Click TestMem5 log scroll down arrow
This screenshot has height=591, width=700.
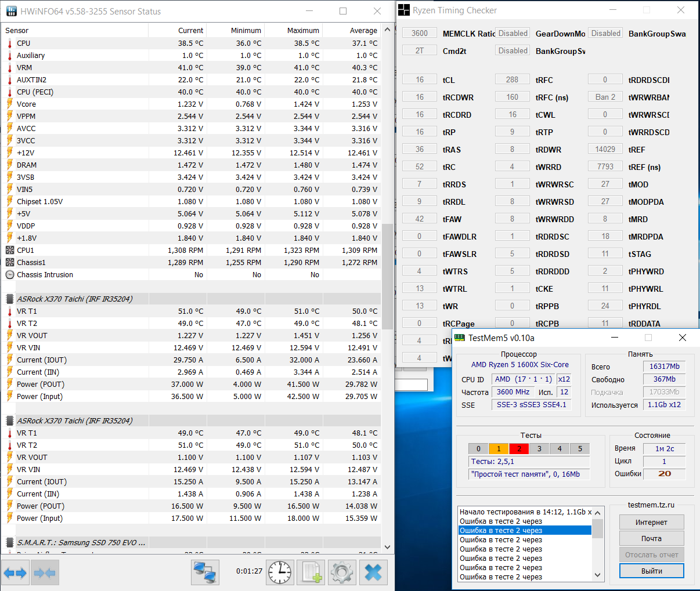[598, 575]
